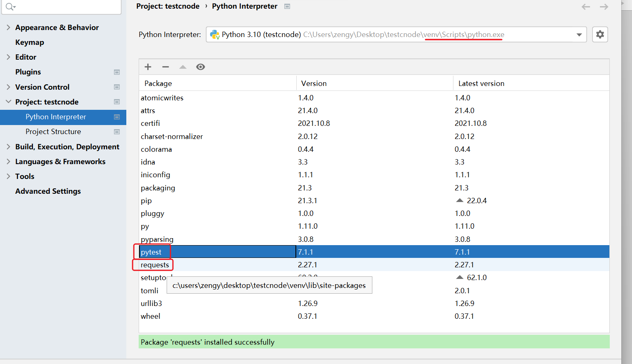Click project icon beside Project Structure
This screenshot has width=632, height=364.
(117, 132)
